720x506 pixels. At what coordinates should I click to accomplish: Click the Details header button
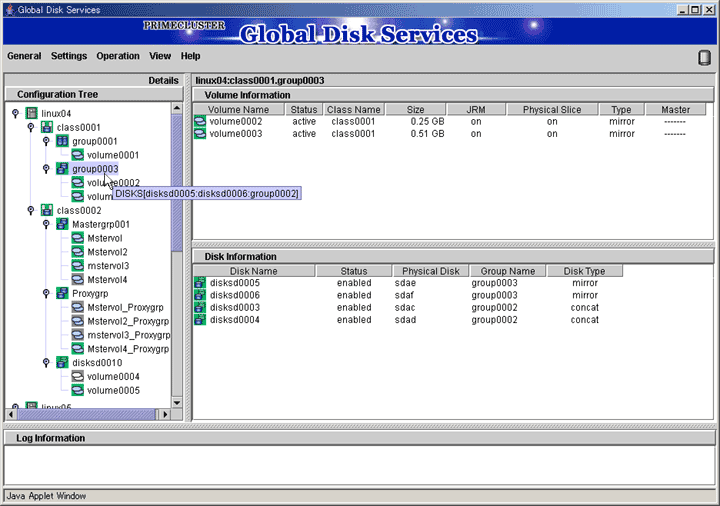click(94, 80)
